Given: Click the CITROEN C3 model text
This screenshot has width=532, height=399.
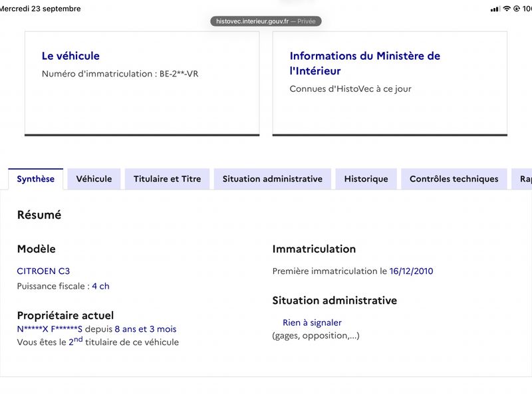Looking at the screenshot, I should pyautogui.click(x=43, y=271).
